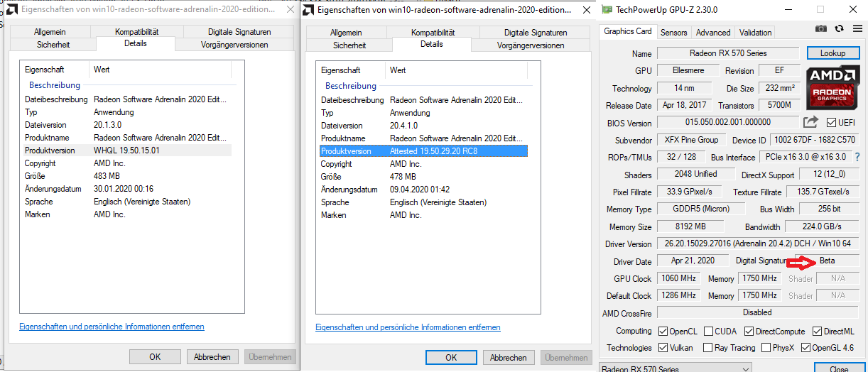Open Allgemein tab in the middle properties window
The width and height of the screenshot is (868, 372).
346,33
